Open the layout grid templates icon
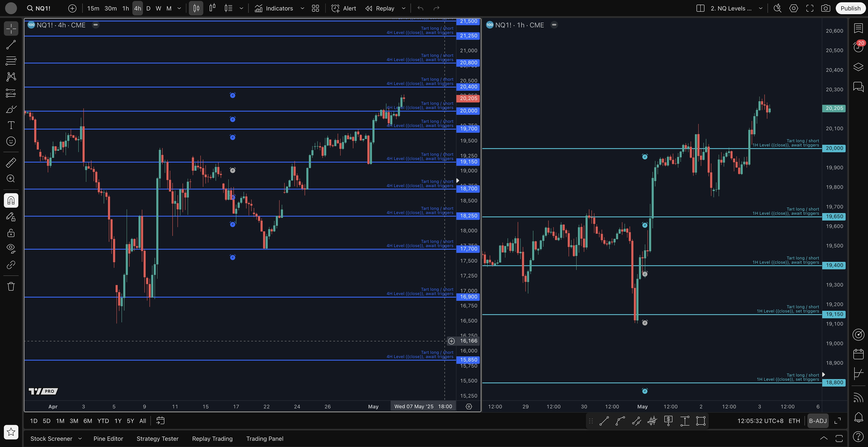Screen dimensions: 868x447 (x=315, y=8)
